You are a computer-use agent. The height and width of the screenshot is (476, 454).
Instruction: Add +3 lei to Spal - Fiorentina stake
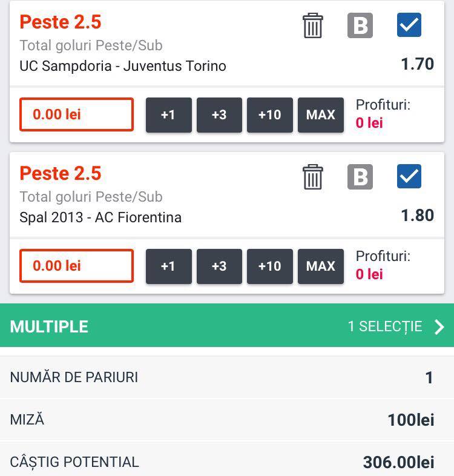pos(219,266)
